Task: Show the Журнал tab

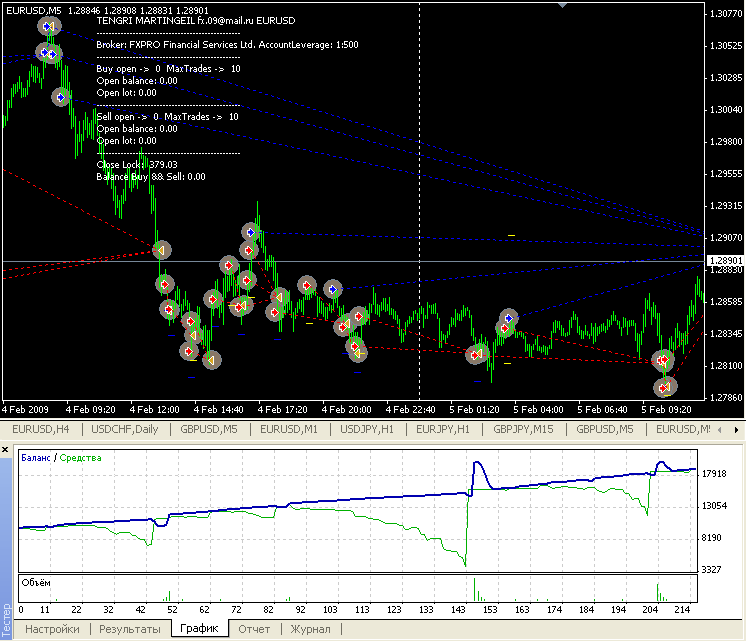Action: click(x=310, y=629)
